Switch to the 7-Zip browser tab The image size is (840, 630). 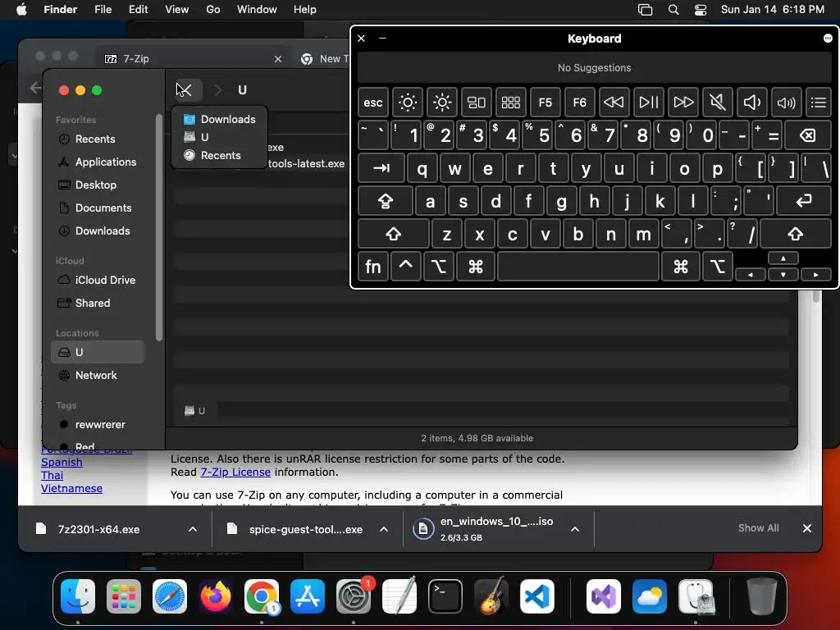point(193,59)
